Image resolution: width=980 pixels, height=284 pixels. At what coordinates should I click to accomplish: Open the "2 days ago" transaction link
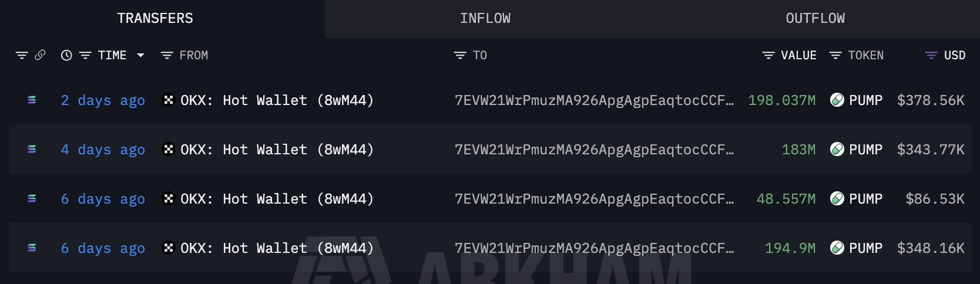(x=103, y=100)
